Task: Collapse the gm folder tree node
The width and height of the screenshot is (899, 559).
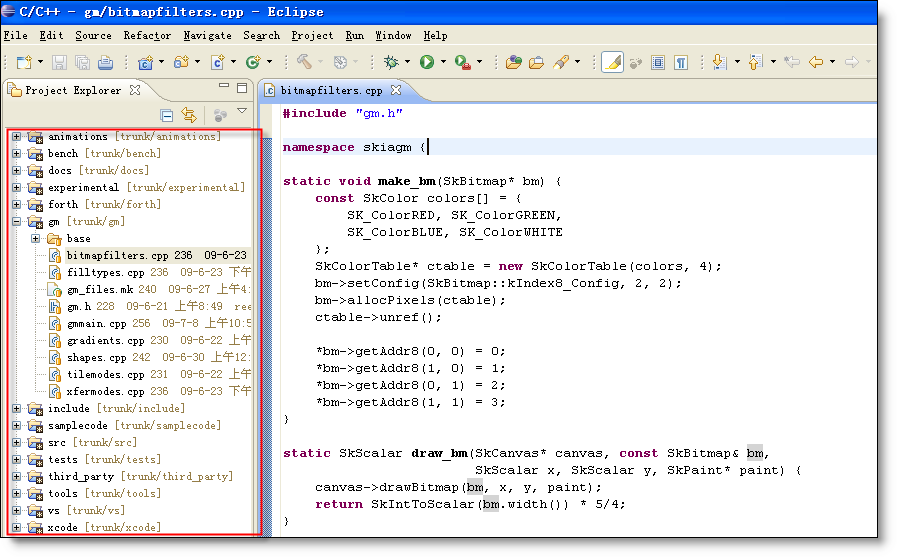Action: (x=17, y=221)
